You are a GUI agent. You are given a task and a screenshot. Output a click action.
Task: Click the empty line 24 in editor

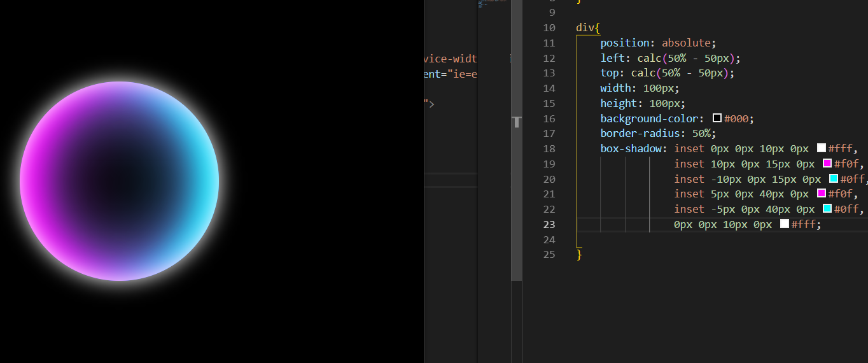point(636,239)
